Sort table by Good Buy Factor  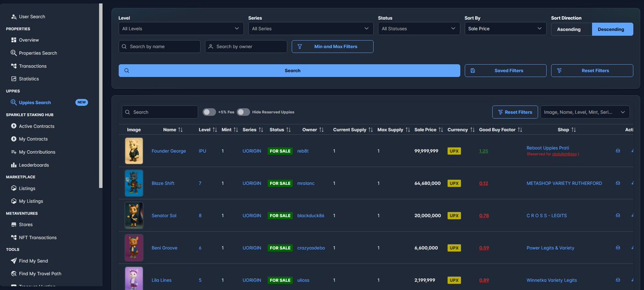501,130
